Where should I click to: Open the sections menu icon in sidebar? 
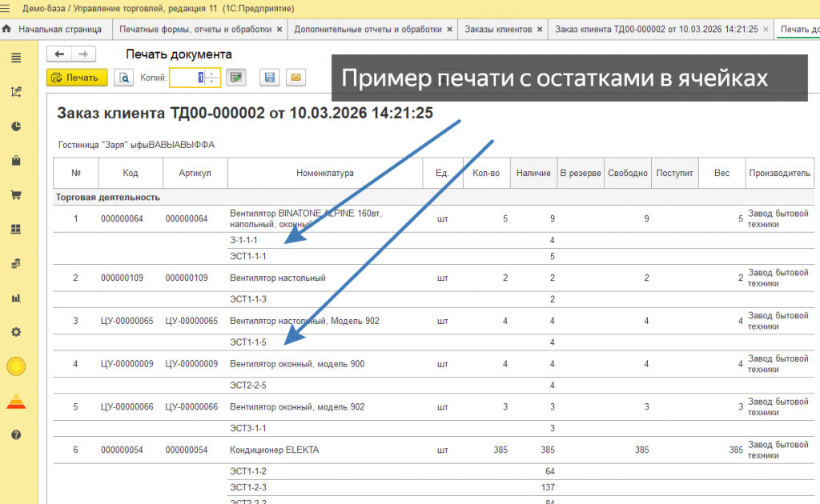16,58
